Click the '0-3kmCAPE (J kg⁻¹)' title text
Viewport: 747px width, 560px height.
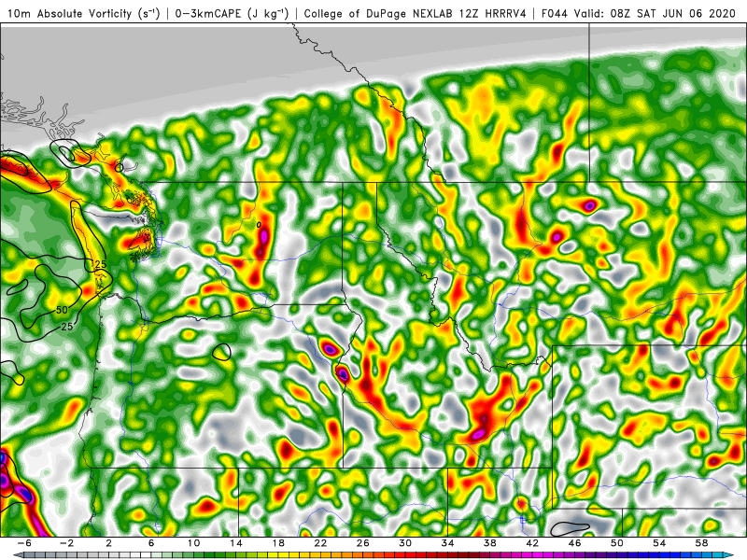tap(232, 13)
